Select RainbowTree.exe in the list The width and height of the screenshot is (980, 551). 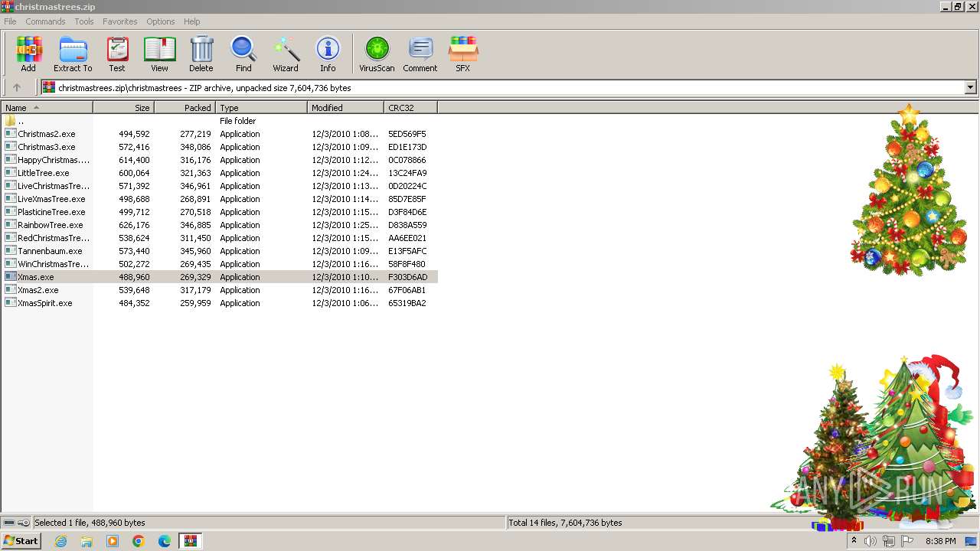(219, 225)
